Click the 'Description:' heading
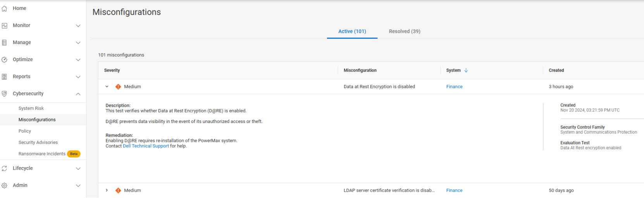Viewport: 644px width, 198px height. point(118,105)
